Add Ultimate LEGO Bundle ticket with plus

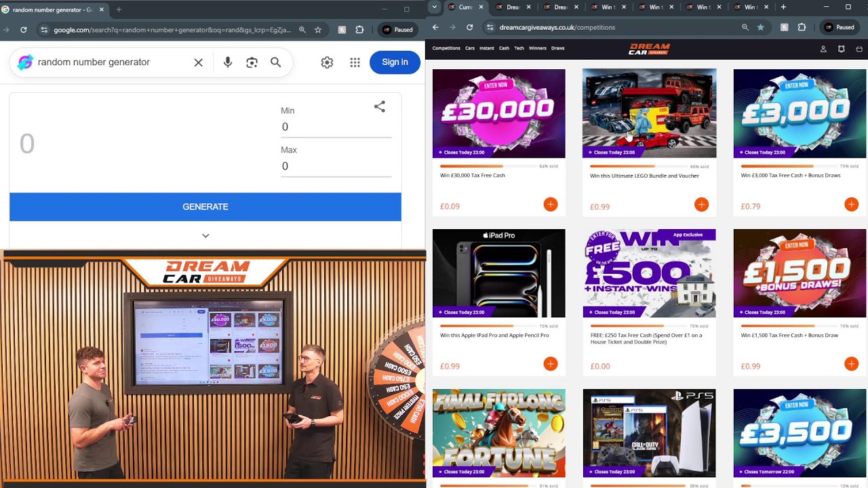(x=701, y=205)
